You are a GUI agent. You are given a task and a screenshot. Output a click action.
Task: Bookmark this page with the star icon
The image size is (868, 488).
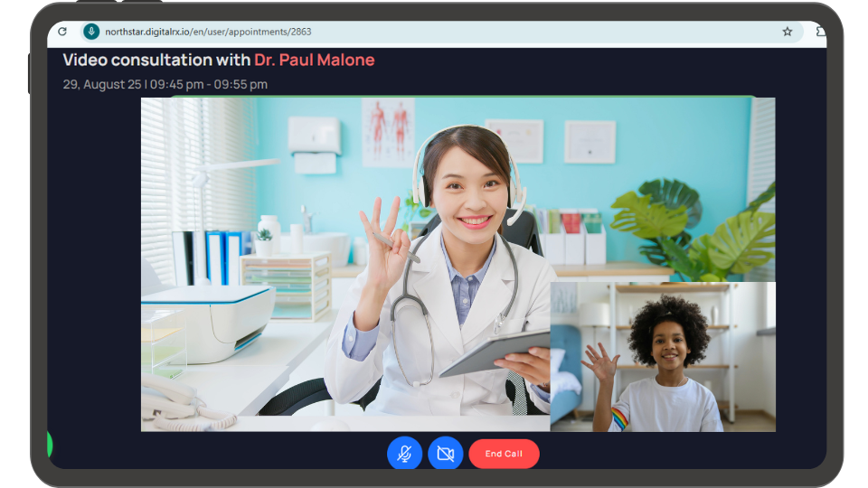pos(788,32)
